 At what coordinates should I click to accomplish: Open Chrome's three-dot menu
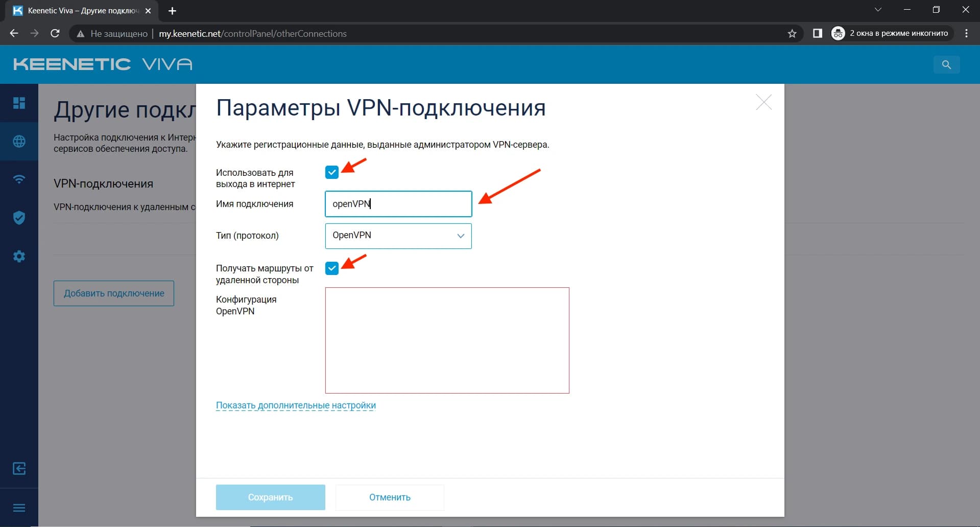(966, 33)
